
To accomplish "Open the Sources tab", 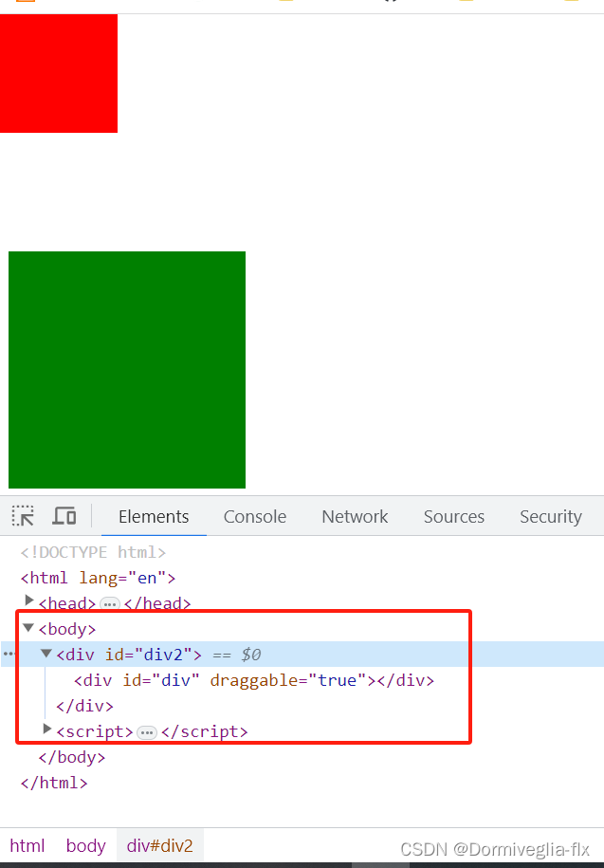I will point(454,516).
